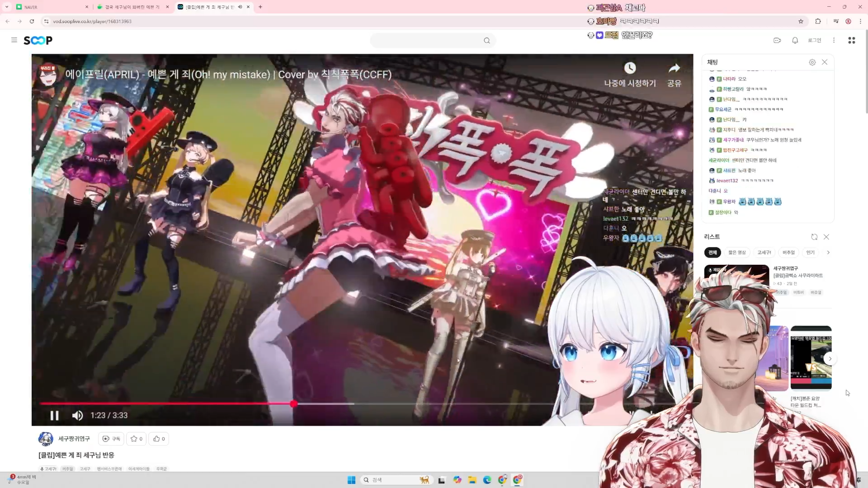The image size is (868, 488).
Task: Open the notifications bell
Action: (x=795, y=41)
